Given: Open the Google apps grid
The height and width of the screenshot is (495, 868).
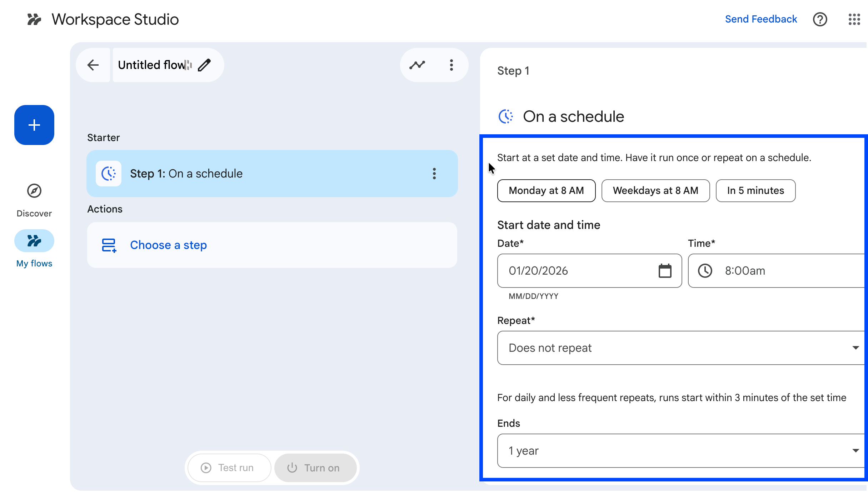Looking at the screenshot, I should [854, 19].
